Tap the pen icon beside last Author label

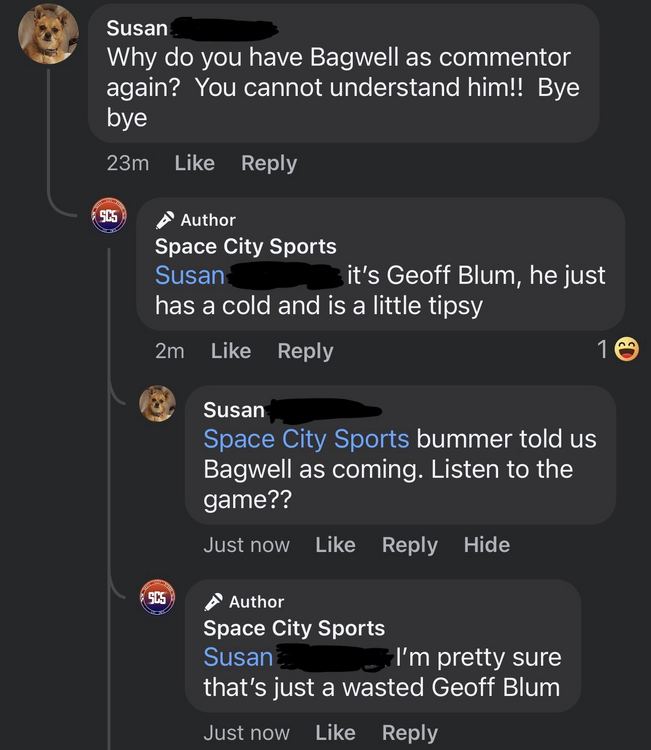(x=213, y=602)
